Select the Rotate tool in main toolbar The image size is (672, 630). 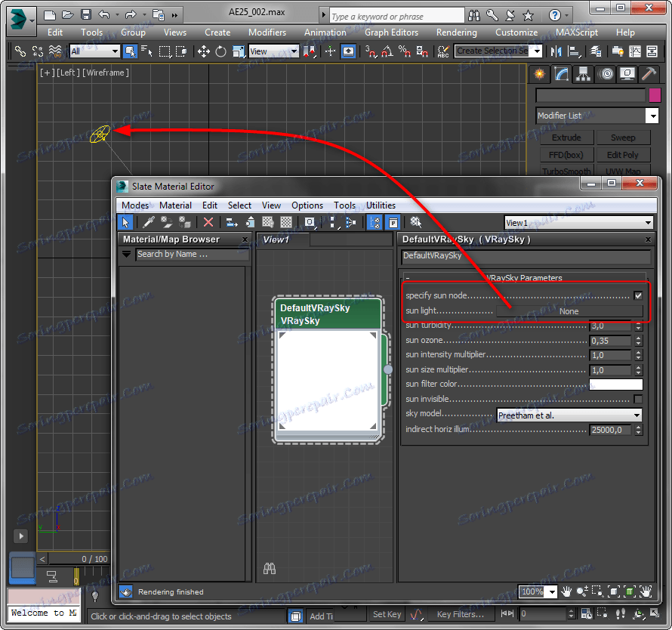point(220,51)
